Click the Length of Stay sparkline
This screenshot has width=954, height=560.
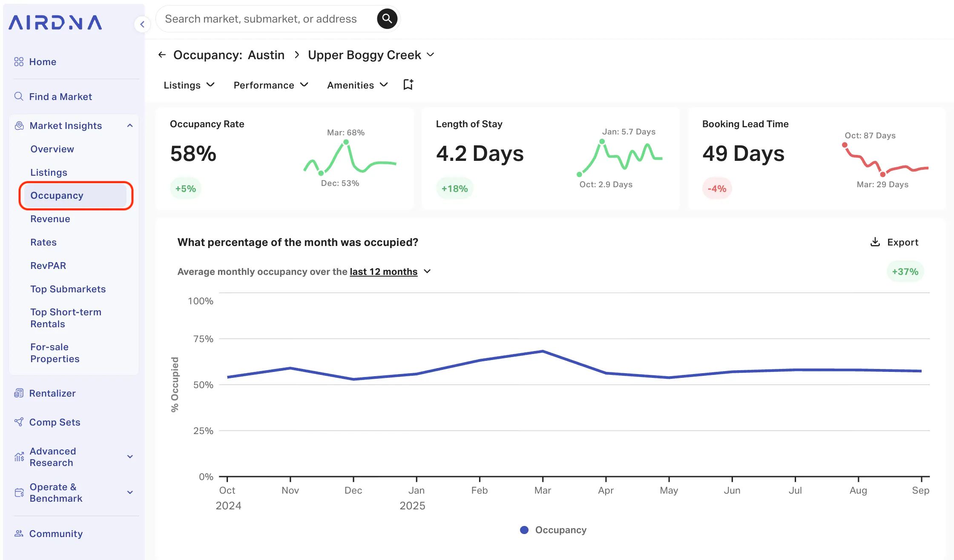pyautogui.click(x=620, y=157)
